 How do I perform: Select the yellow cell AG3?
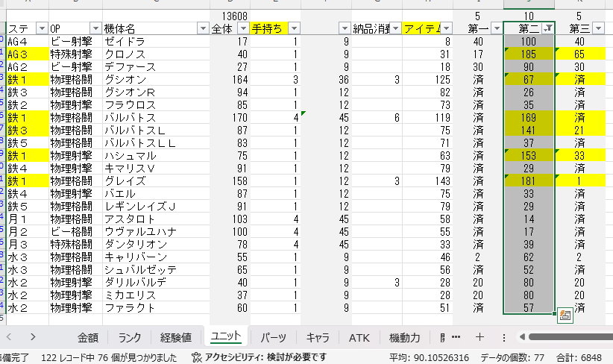[x=28, y=54]
